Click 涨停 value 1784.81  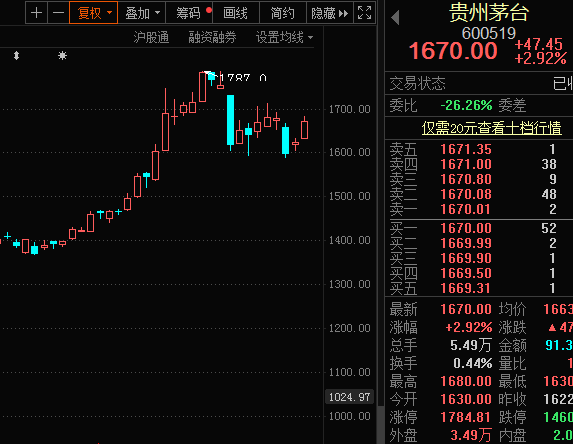pos(466,417)
